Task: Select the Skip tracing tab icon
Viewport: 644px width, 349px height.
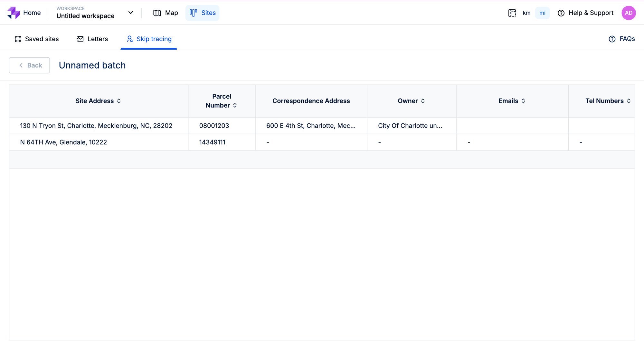Action: click(130, 39)
